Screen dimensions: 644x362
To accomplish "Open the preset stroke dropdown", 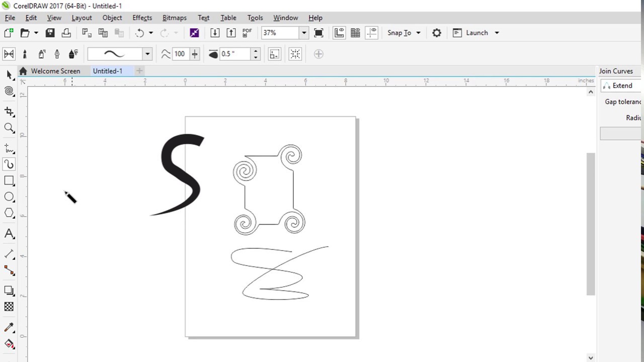I will click(147, 54).
